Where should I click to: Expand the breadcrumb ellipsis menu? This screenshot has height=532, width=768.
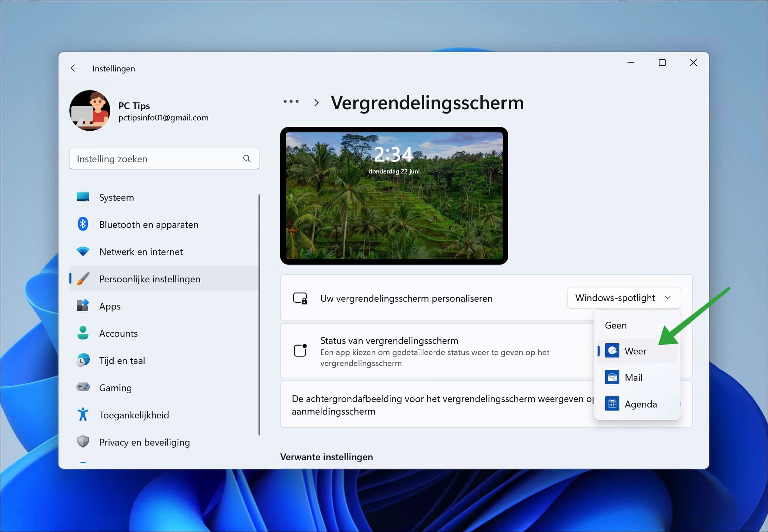(x=291, y=102)
